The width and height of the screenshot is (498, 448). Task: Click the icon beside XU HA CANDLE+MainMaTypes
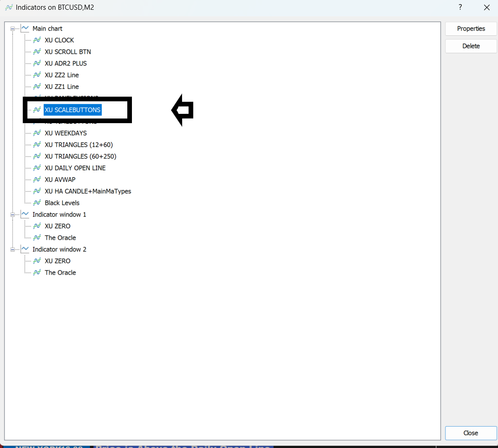click(37, 191)
